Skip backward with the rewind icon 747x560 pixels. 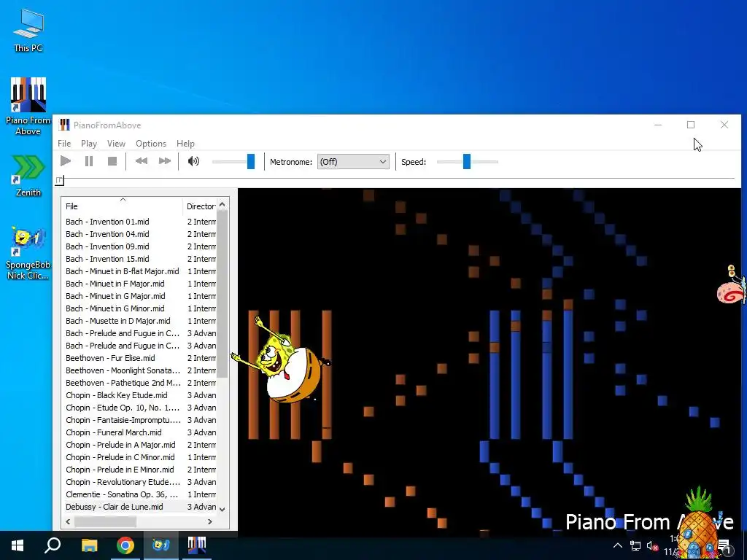142,161
